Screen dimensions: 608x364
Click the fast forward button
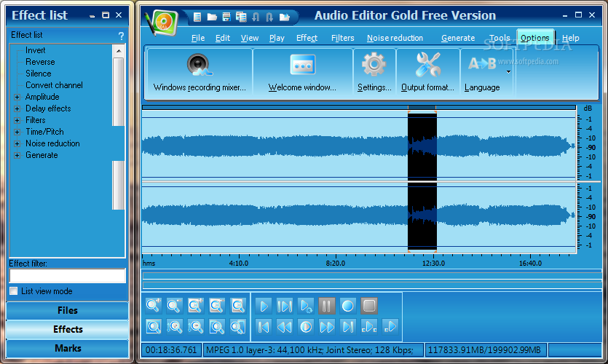326,327
